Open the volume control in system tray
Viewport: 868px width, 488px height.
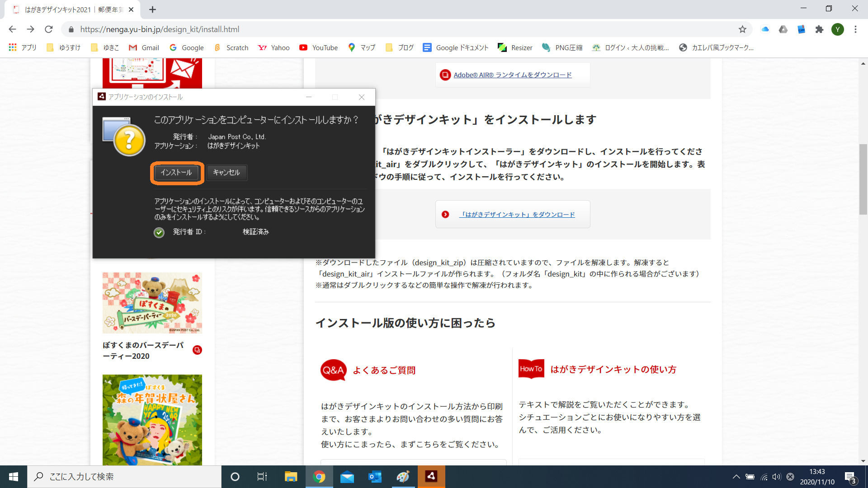click(777, 477)
